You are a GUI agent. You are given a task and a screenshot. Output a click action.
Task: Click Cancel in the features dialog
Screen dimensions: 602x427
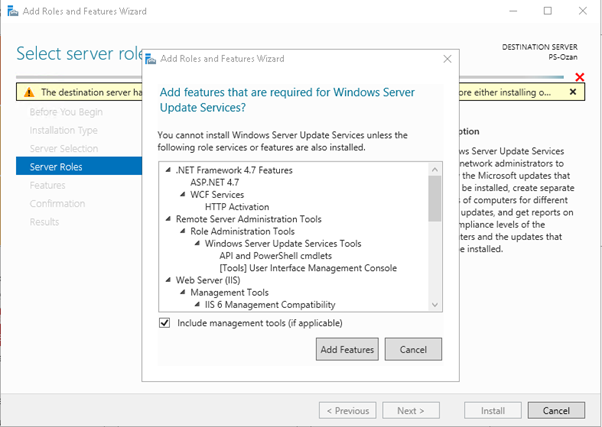413,350
